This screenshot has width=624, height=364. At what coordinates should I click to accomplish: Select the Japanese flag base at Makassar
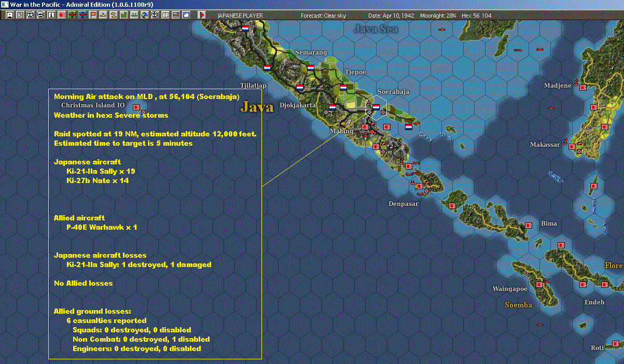coord(572,146)
